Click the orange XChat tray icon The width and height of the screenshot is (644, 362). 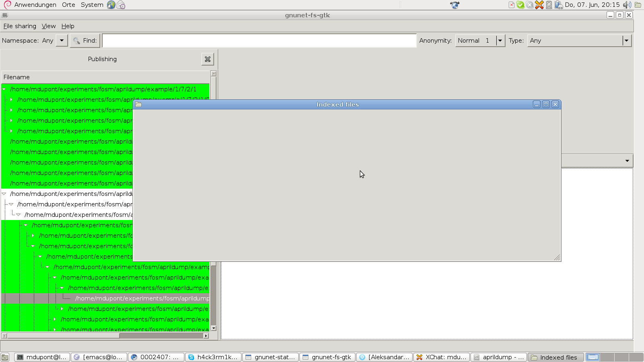[539, 5]
